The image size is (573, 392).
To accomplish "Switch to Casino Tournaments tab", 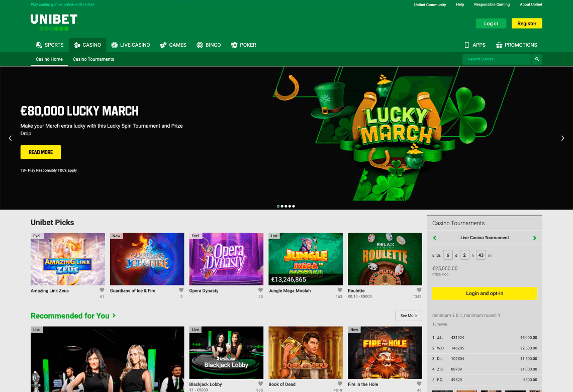I will tap(93, 59).
